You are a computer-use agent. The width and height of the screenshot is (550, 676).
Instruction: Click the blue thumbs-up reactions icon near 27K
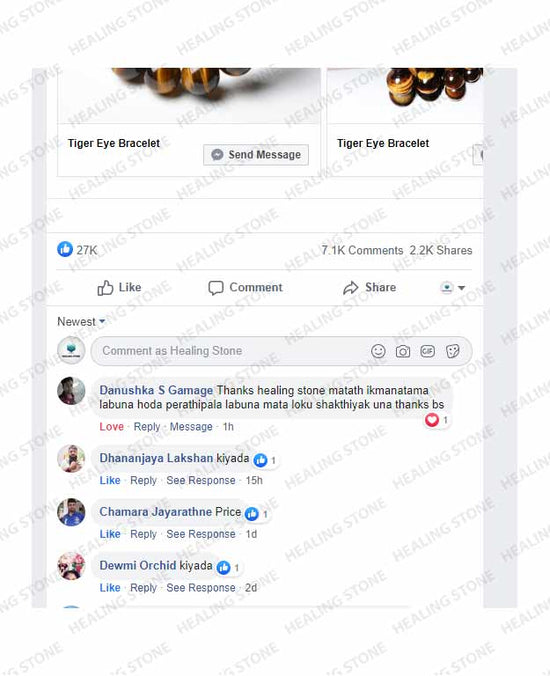coord(65,249)
